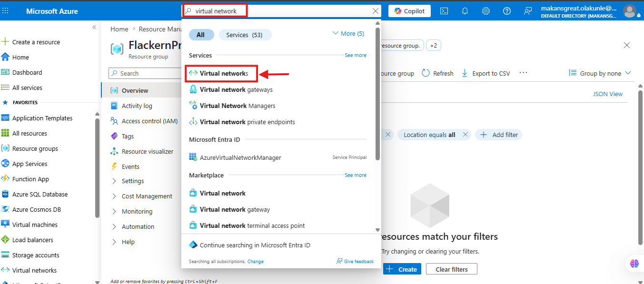
Task: Expand the Settings section
Action: click(x=128, y=181)
